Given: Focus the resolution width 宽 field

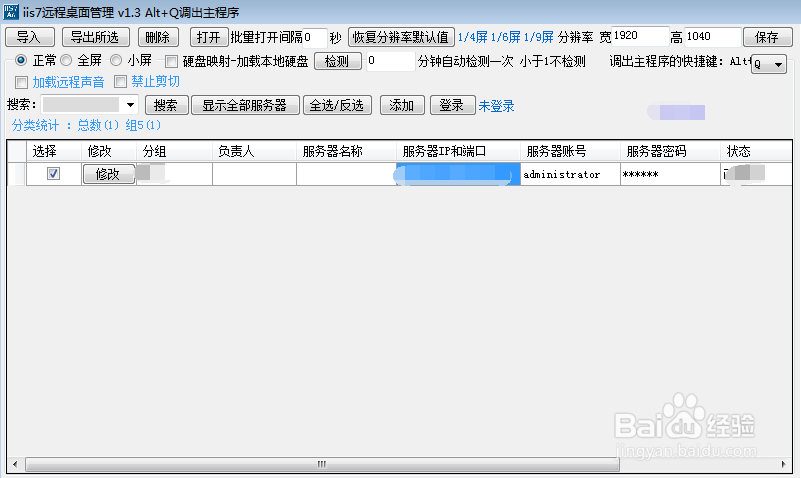Looking at the screenshot, I should pos(640,37).
